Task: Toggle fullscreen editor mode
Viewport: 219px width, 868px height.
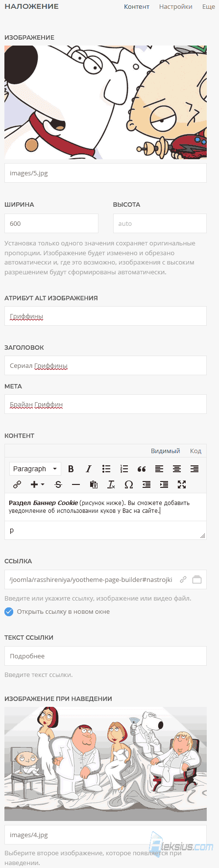Action: (182, 484)
